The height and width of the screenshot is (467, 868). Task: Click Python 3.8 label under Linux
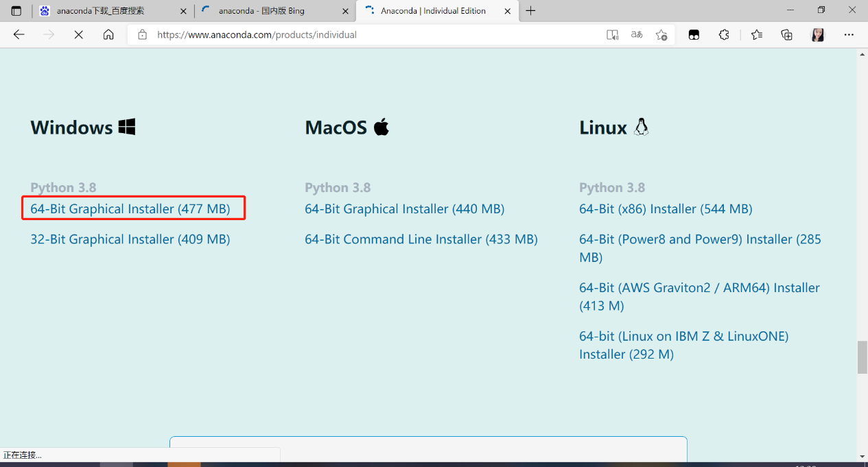tap(612, 187)
